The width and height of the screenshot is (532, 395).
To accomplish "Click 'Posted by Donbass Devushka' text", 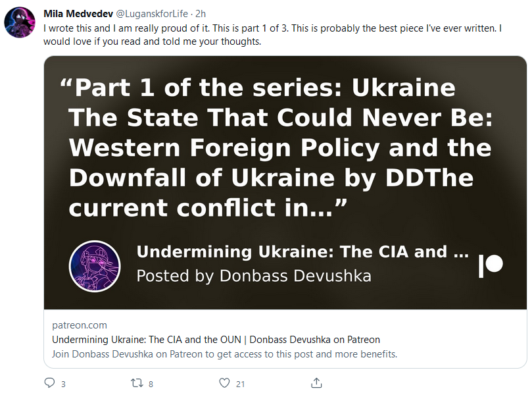I will coord(254,275).
